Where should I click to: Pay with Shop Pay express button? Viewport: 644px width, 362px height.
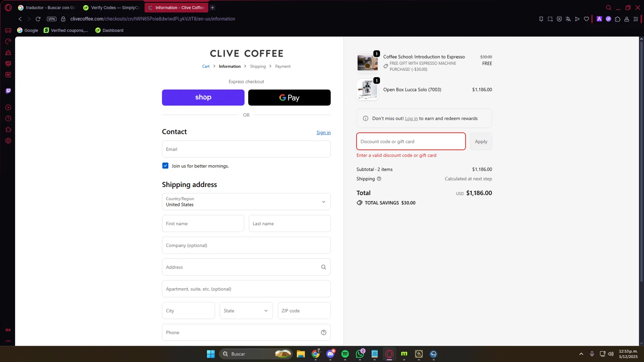pyautogui.click(x=203, y=97)
